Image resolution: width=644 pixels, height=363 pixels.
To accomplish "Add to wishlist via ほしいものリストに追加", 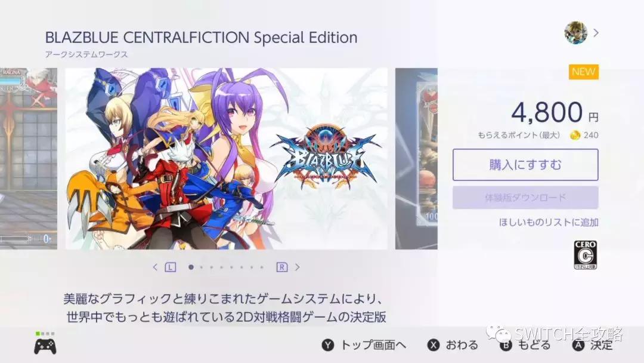I will (549, 223).
